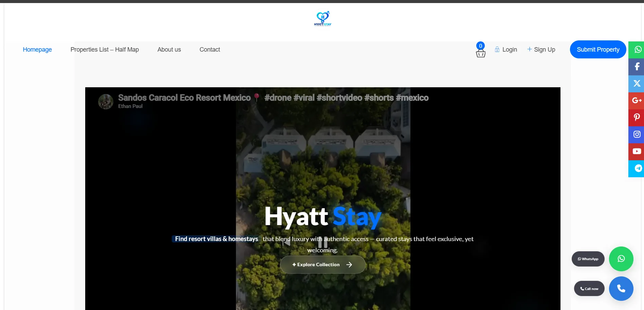644x310 pixels.
Task: Click the Ethan Paul channel avatar
Action: click(106, 102)
